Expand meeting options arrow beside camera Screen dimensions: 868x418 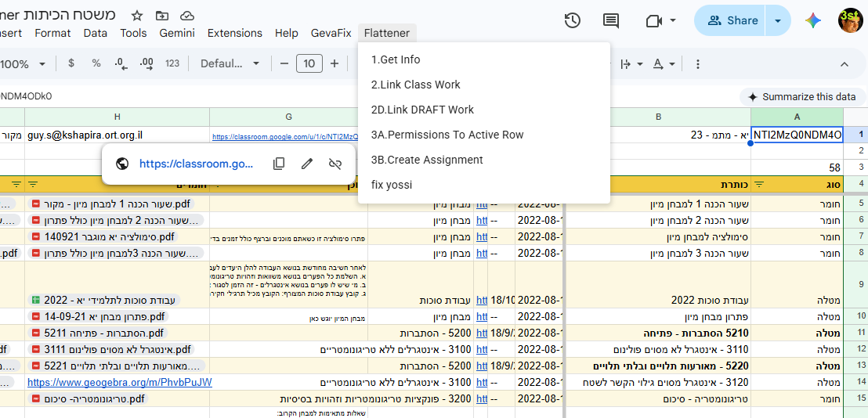point(673,20)
